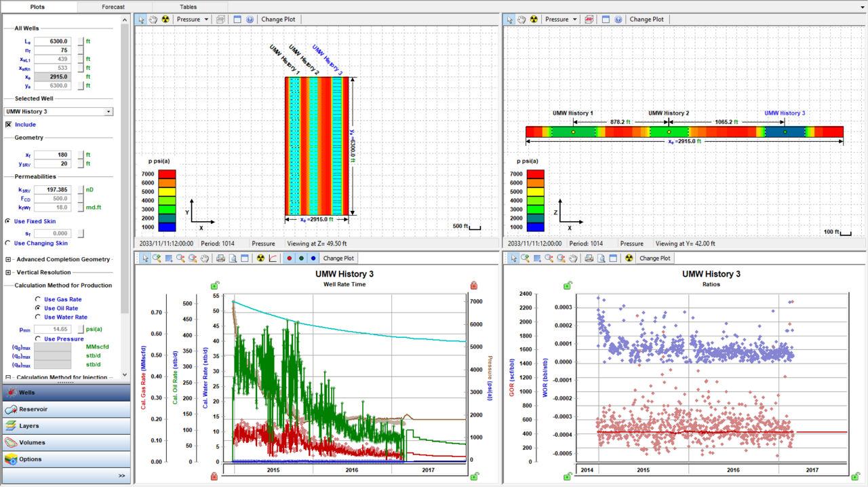Click the PDF export icon in top-right map toolbar

[589, 19]
